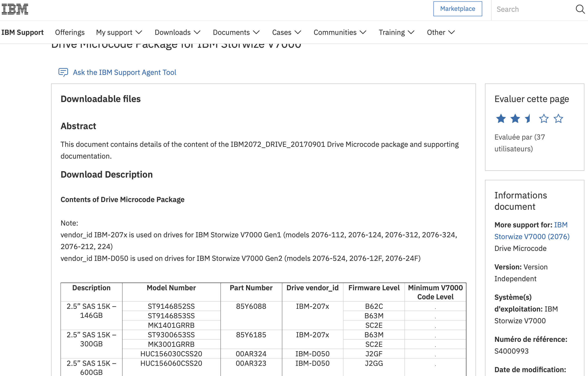Open the Downloads menu chevron
This screenshot has height=376, width=588.
pos(197,32)
